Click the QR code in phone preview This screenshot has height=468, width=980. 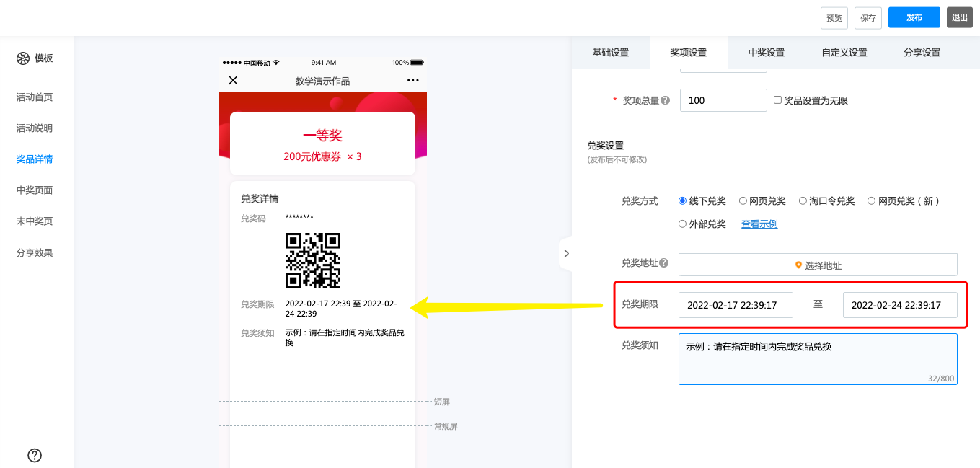coord(313,260)
